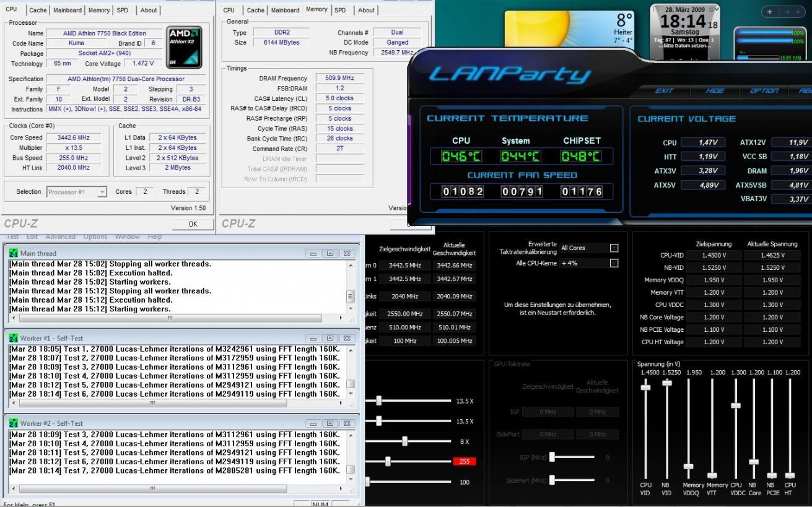
Task: Click HIDE in the LANParty monitor
Action: pos(714,91)
